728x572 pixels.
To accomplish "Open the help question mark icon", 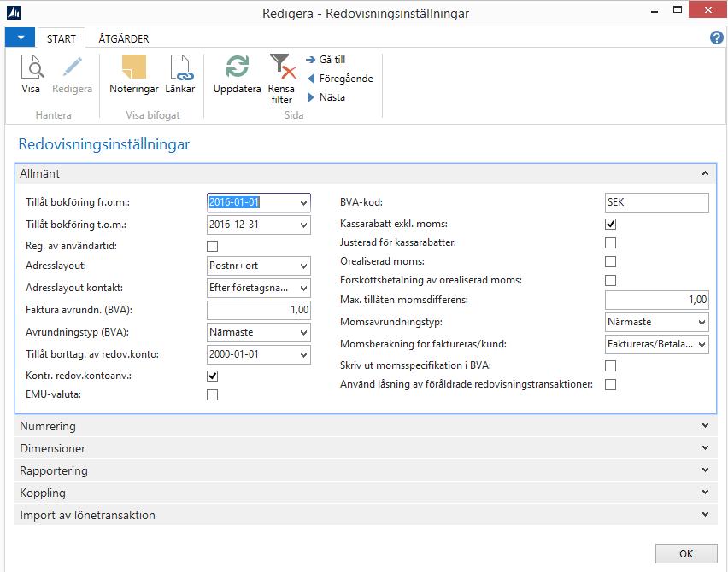I will [716, 38].
